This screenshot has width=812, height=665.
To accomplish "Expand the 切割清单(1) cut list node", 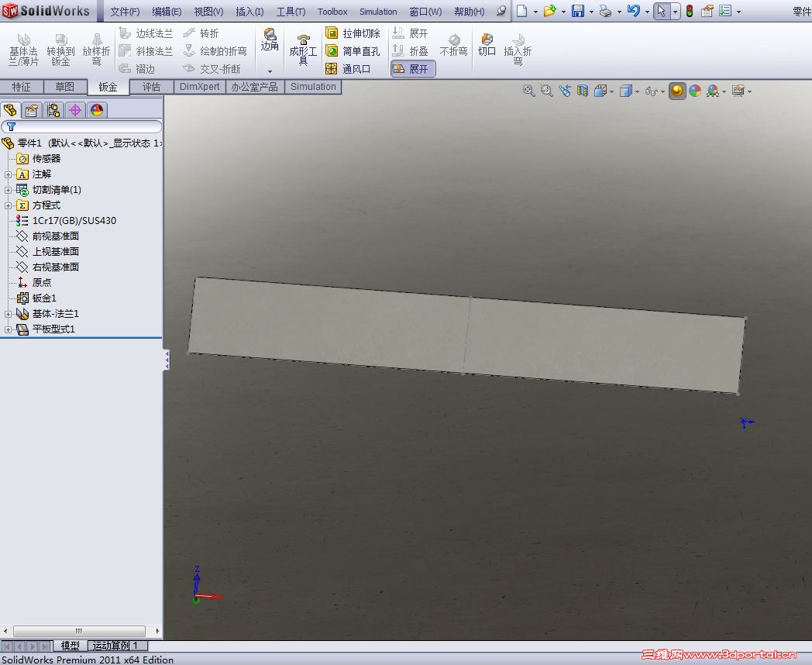I will (8, 190).
